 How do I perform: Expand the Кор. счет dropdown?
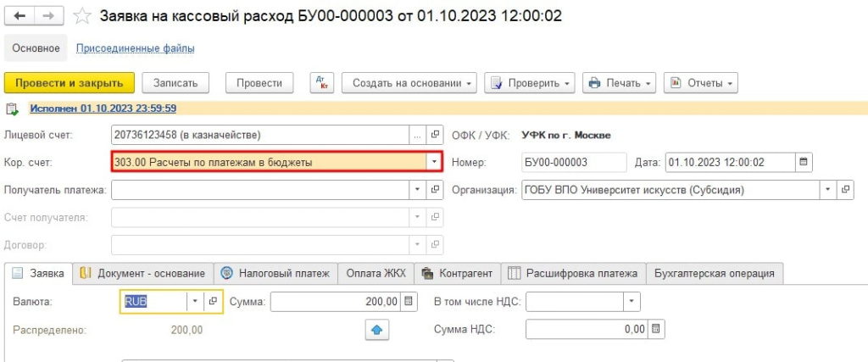(x=434, y=162)
